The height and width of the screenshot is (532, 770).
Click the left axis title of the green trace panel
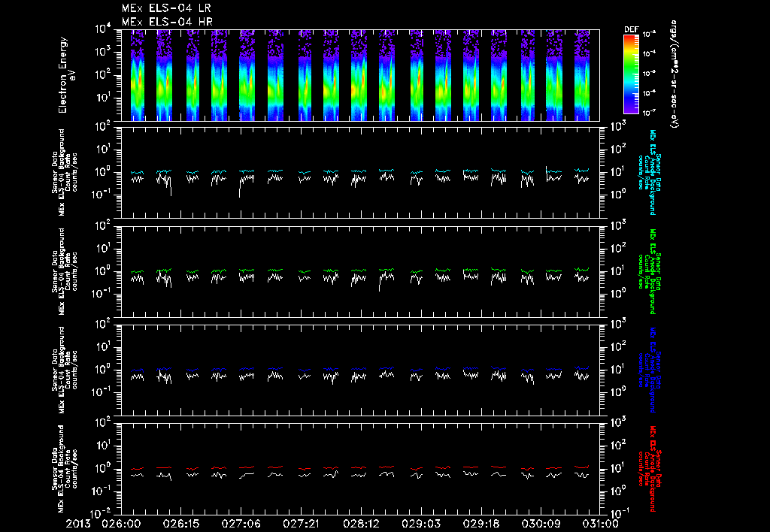point(65,271)
